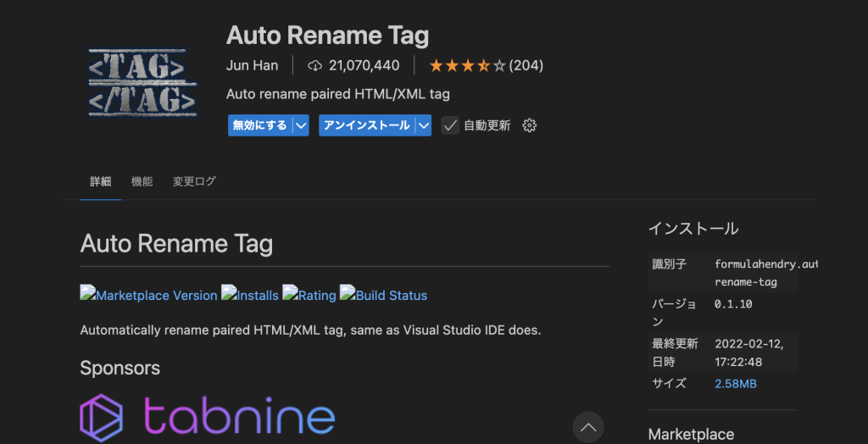Click the Tabnine sponsor logo

208,419
